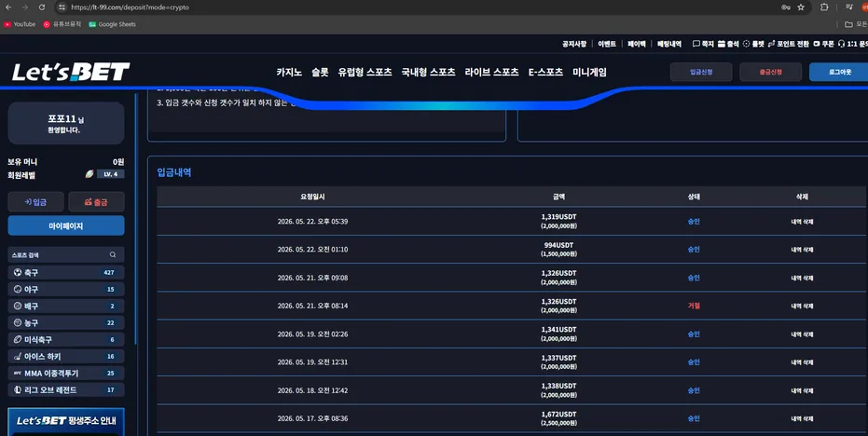Open 유럽형 스포츠 from navigation
The image size is (868, 436).
(365, 72)
